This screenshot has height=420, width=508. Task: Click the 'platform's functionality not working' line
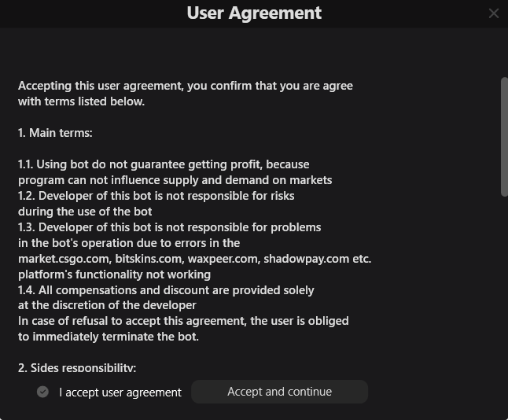(114, 274)
